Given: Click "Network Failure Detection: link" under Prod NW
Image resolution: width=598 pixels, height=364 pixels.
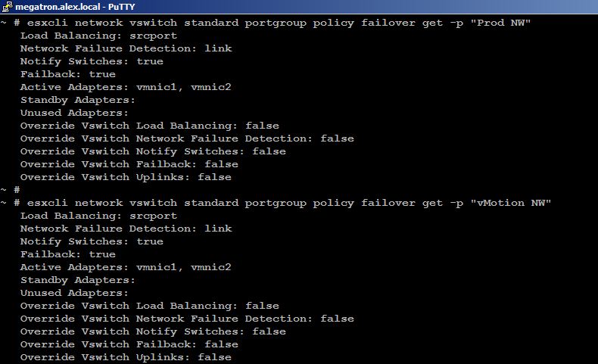Looking at the screenshot, I should pyautogui.click(x=126, y=48).
